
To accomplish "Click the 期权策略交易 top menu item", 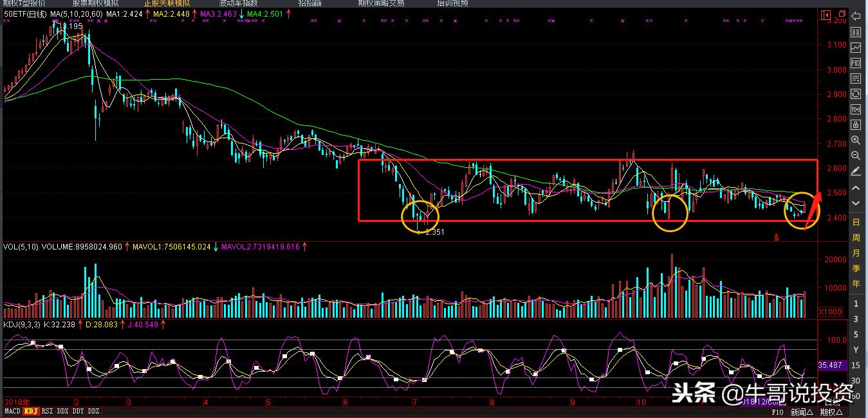I will [x=381, y=3].
